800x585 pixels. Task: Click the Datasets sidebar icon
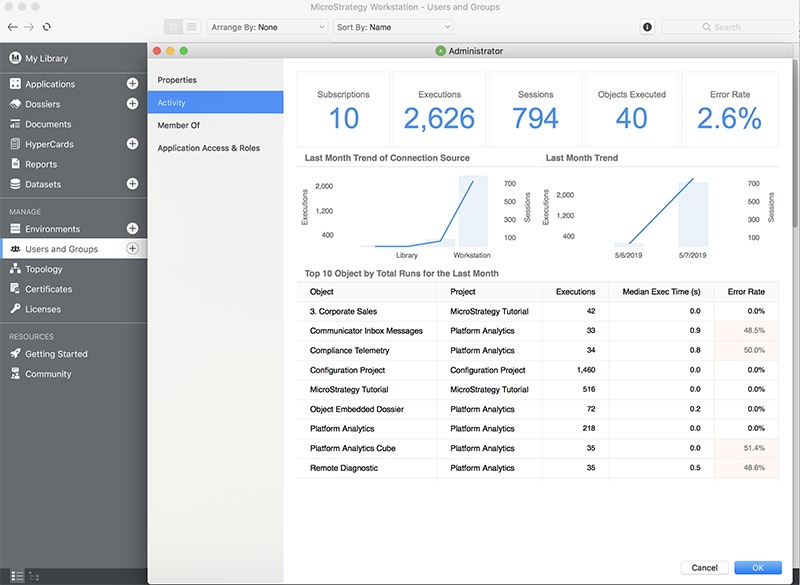[x=15, y=184]
